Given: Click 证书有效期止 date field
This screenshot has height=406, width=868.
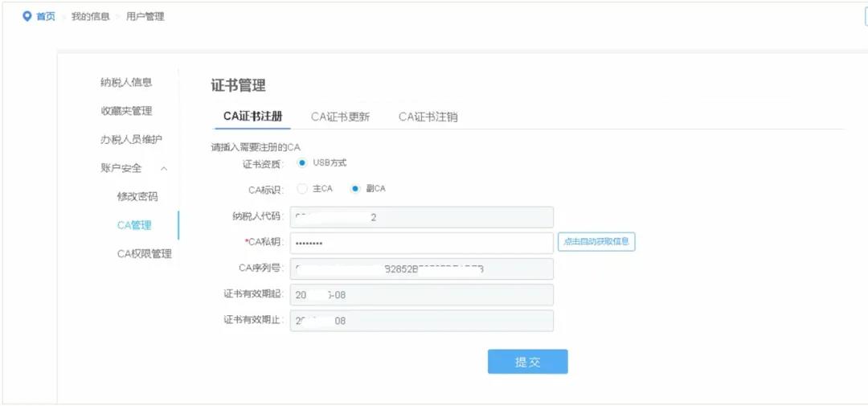Looking at the screenshot, I should (421, 321).
